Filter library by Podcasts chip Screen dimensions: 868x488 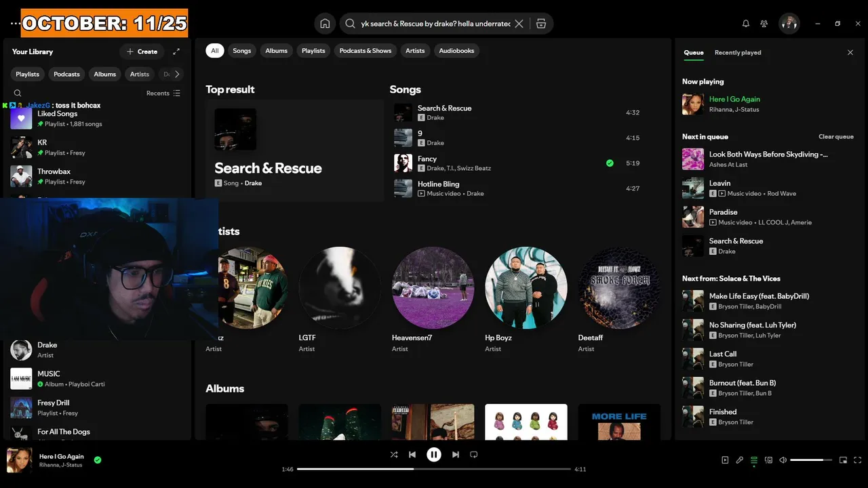click(66, 75)
